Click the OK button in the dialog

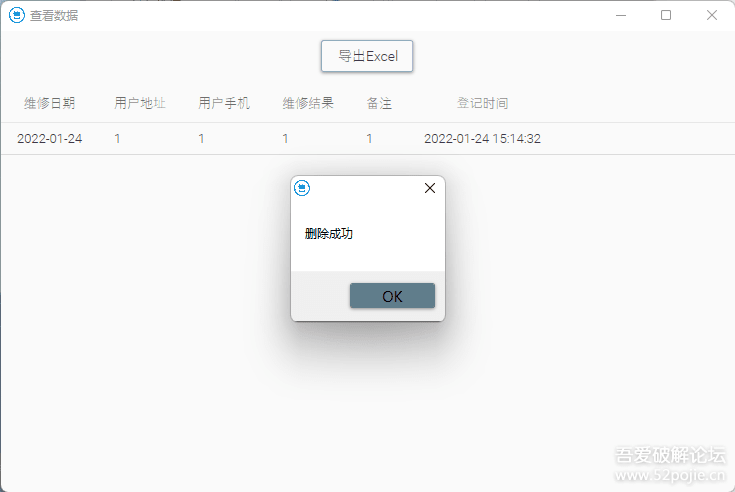tap(392, 296)
